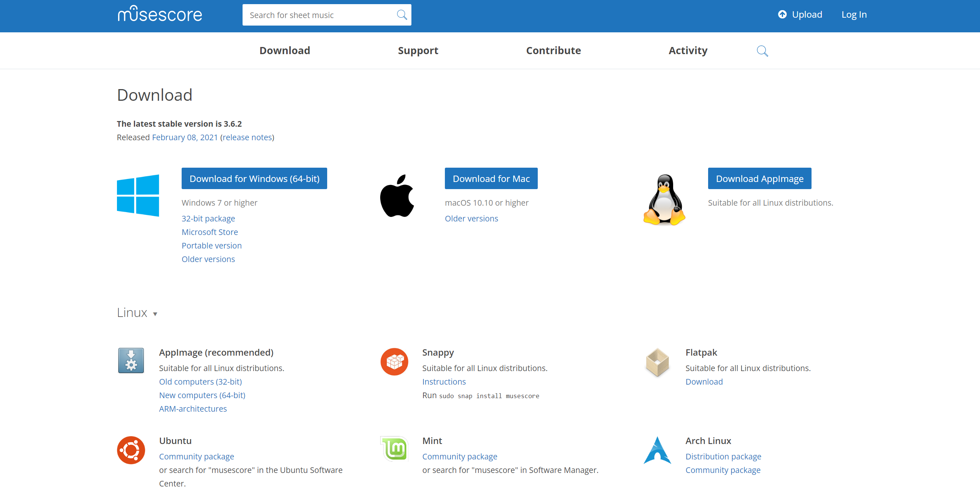The height and width of the screenshot is (491, 980).
Task: Click the AppImage gear package icon
Action: pos(131,360)
